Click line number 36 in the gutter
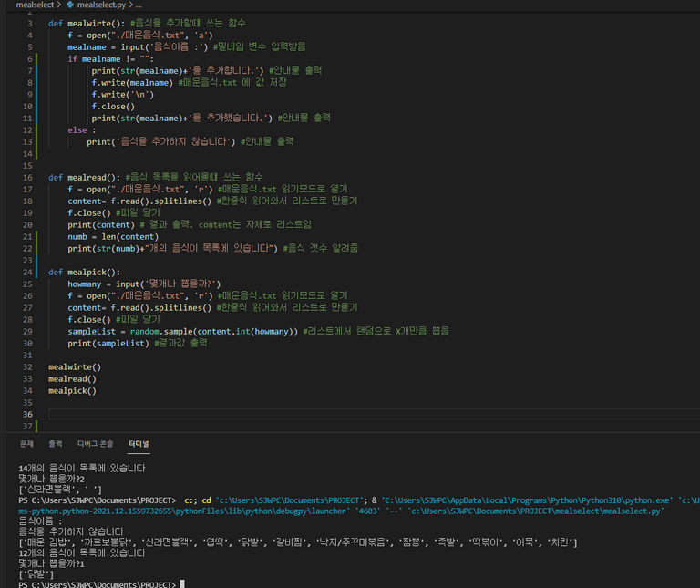The height and width of the screenshot is (588, 700). click(27, 414)
